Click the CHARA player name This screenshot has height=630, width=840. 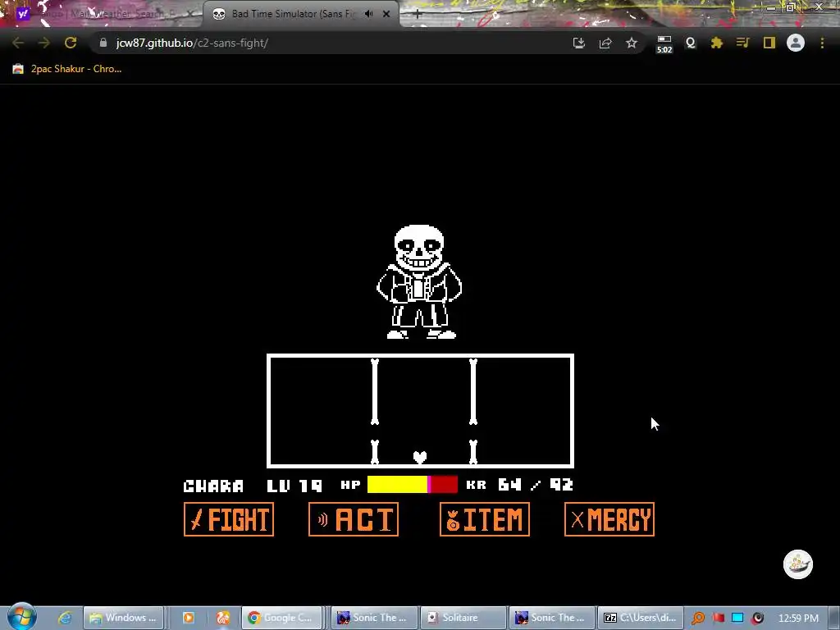point(213,486)
